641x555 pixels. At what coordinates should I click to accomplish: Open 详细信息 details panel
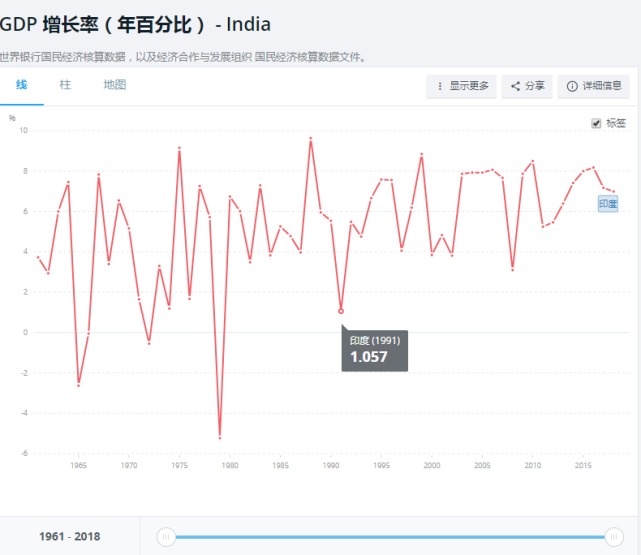[594, 86]
